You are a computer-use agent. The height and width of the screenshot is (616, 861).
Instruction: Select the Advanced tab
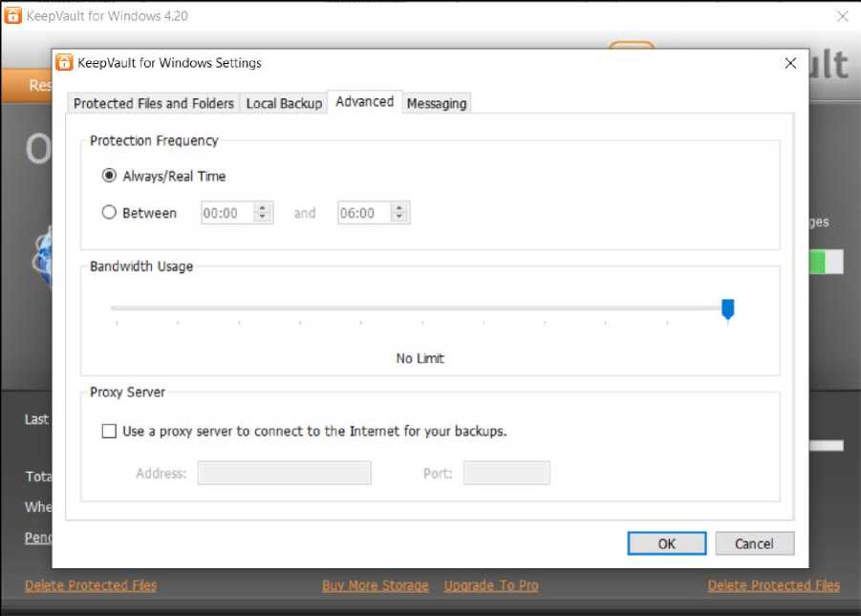tap(365, 101)
